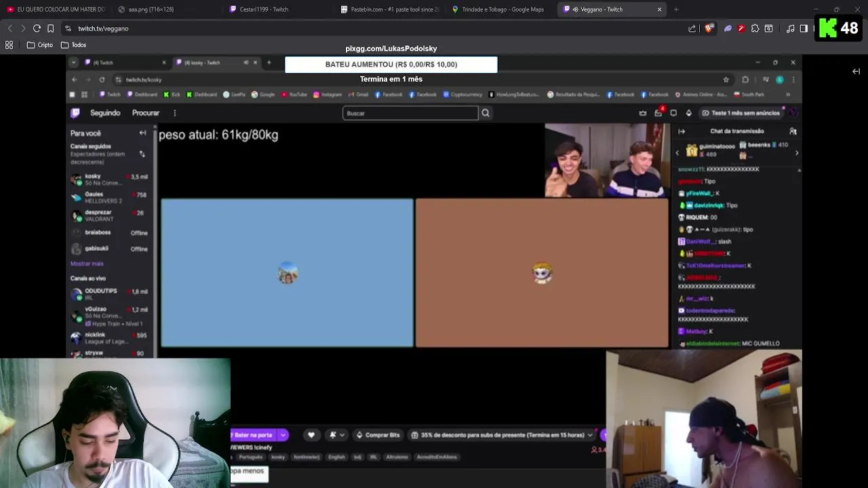Click the search magnifier button
Image resolution: width=868 pixels, height=488 pixels.
tap(486, 113)
